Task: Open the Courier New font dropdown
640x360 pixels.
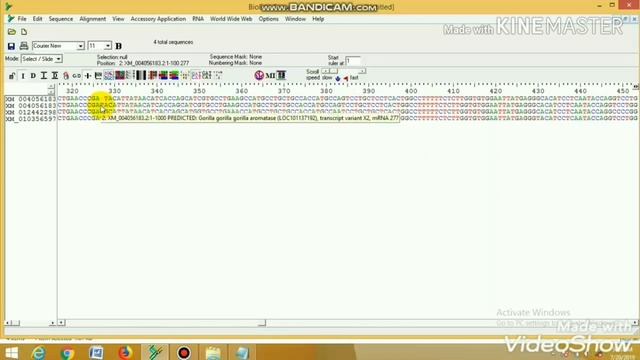Action: (80, 46)
